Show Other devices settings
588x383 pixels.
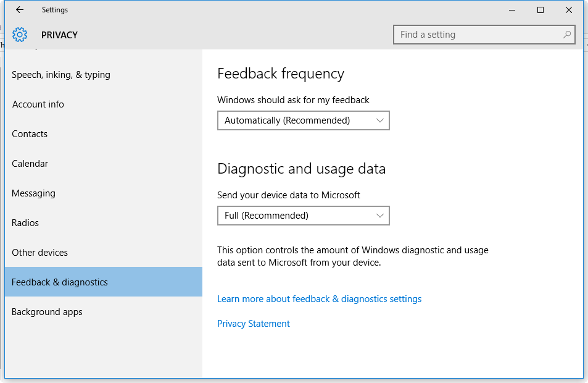40,253
